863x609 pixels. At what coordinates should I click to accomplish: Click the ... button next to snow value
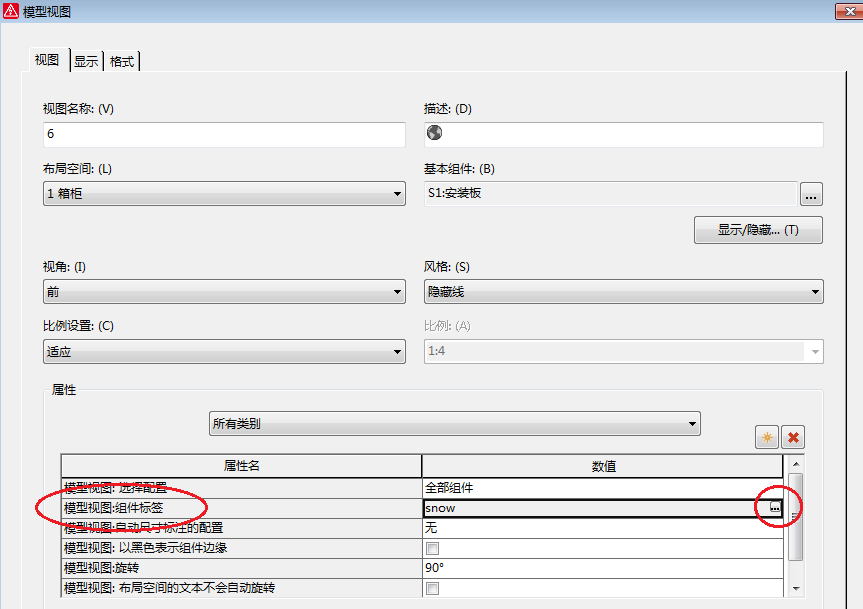click(x=775, y=508)
